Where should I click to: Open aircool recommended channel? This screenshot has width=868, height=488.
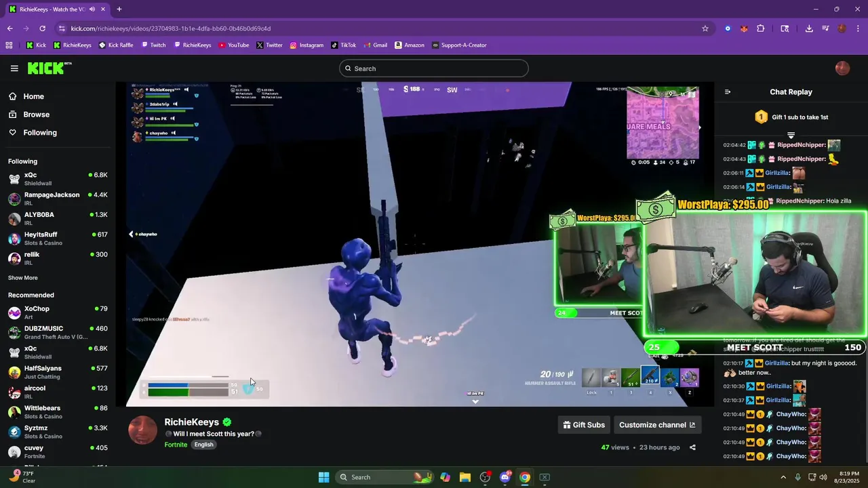coord(58,392)
